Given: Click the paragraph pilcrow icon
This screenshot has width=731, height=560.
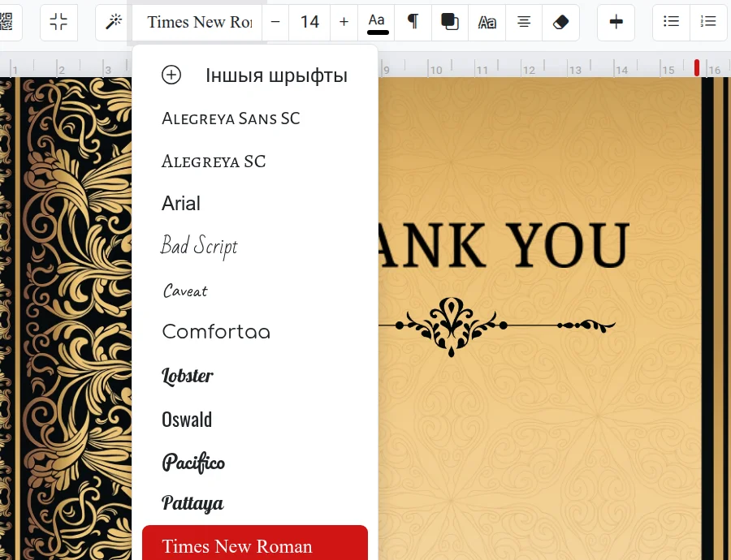Looking at the screenshot, I should tap(413, 22).
